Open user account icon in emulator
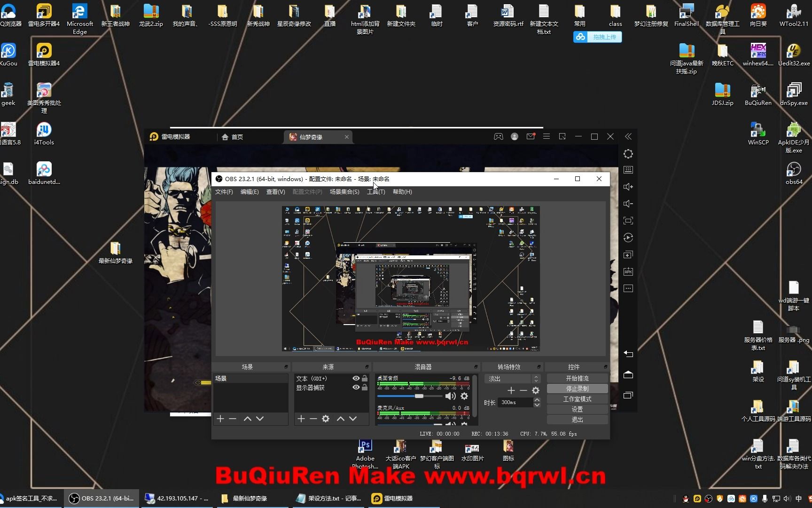 pos(515,136)
